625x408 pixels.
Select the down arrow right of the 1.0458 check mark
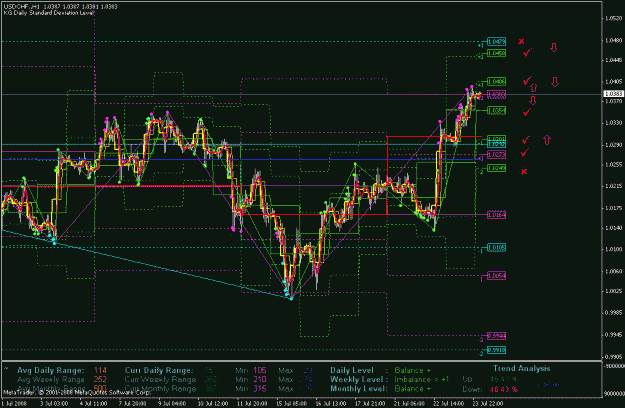coord(554,47)
